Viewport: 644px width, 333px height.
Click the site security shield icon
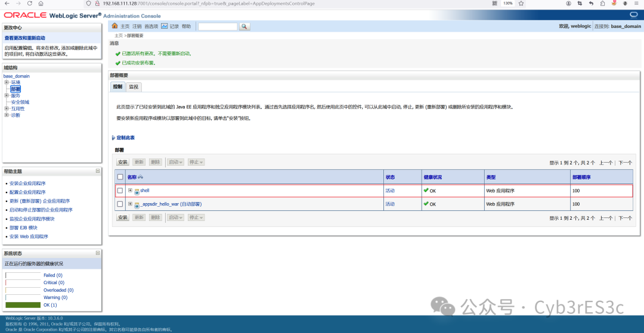(88, 4)
